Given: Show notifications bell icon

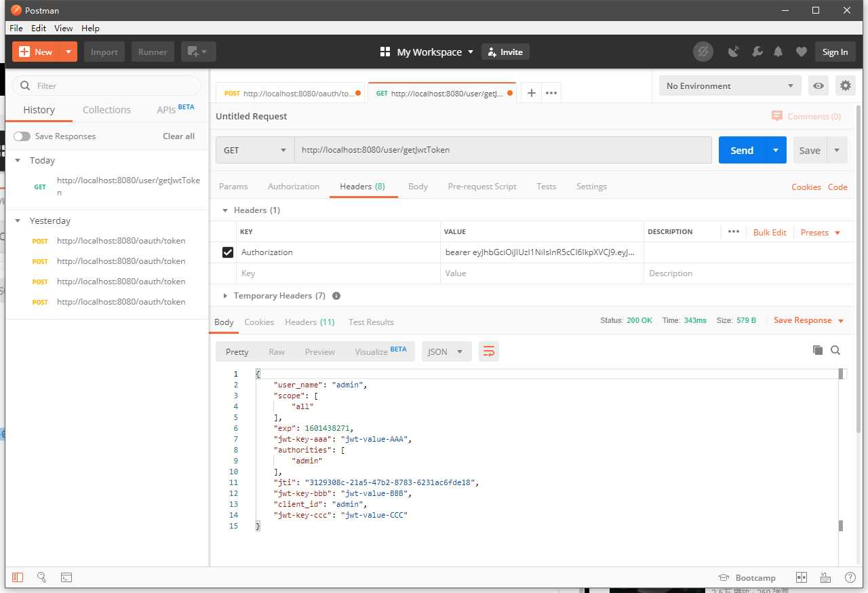Looking at the screenshot, I should point(778,52).
